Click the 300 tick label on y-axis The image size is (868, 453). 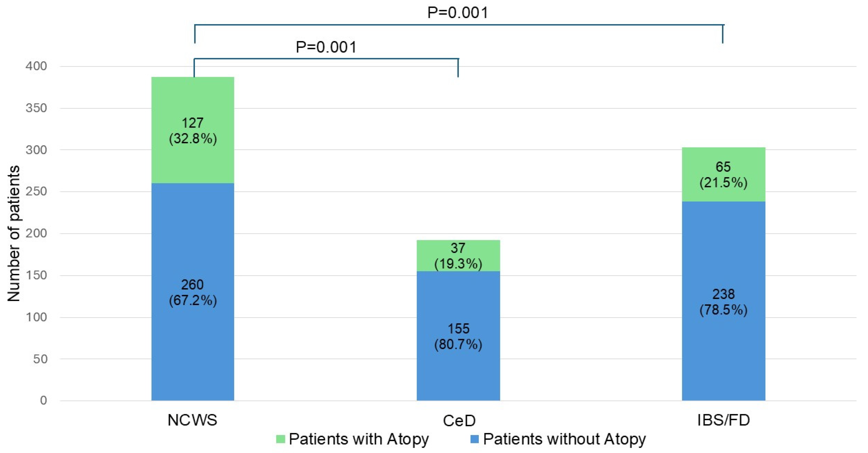click(37, 150)
